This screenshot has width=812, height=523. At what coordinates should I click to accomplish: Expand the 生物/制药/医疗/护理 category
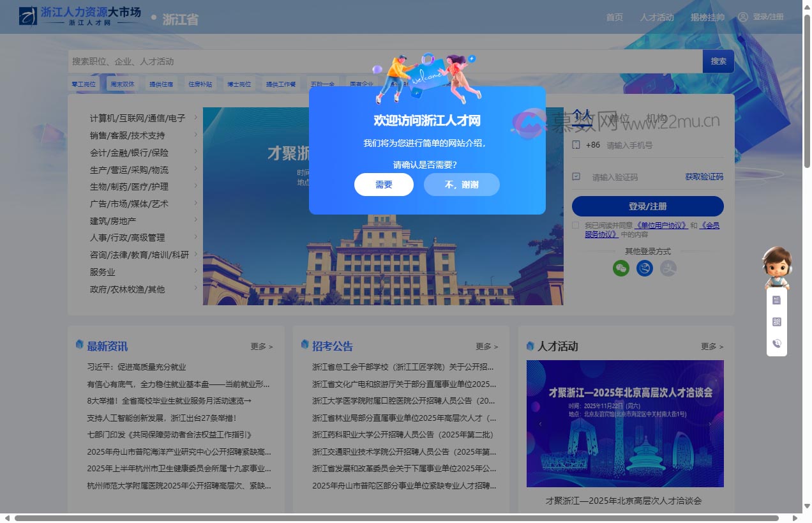tap(130, 186)
